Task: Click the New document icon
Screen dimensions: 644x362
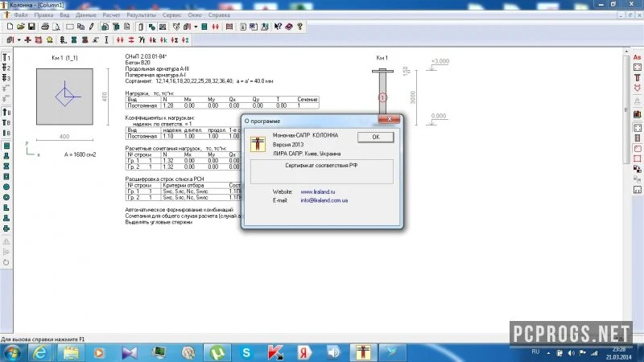Action: [10, 27]
